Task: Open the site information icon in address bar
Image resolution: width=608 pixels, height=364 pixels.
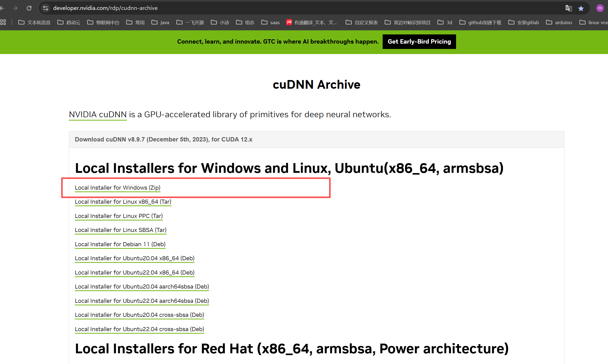Action: click(x=46, y=8)
